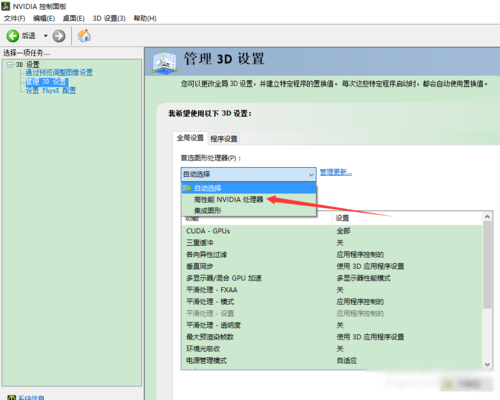Choose 高性能 NVIDIA 处理器 option

click(249, 199)
